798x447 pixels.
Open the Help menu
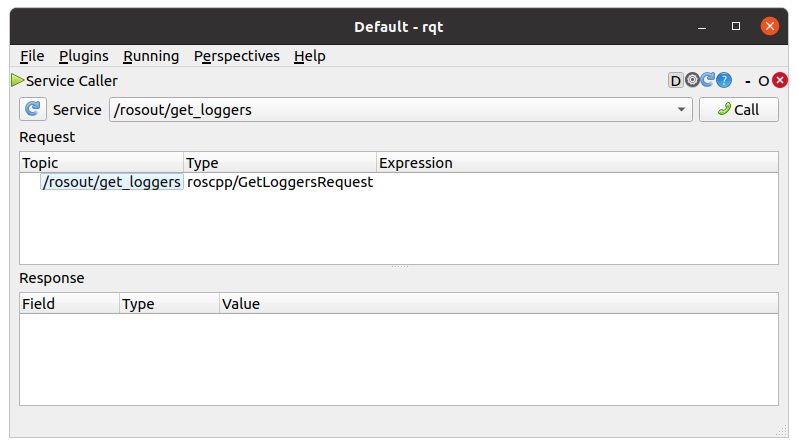309,56
